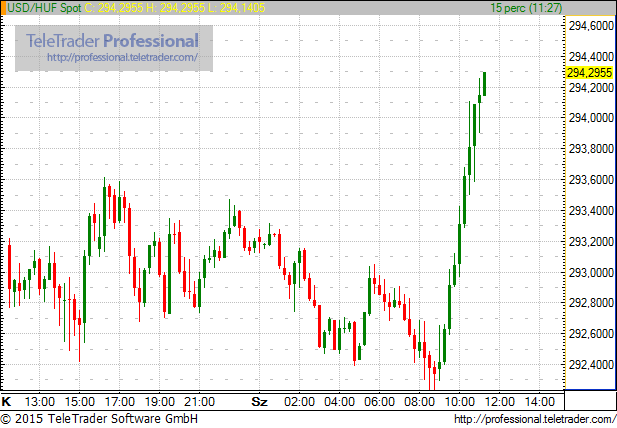Click the 293,6000 price axis label

(x=591, y=180)
